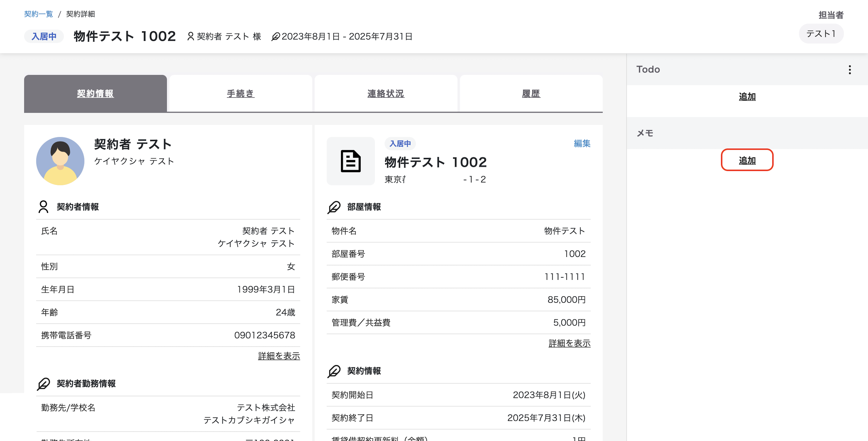Click the document icon beside 物件テスト 1002

click(350, 161)
